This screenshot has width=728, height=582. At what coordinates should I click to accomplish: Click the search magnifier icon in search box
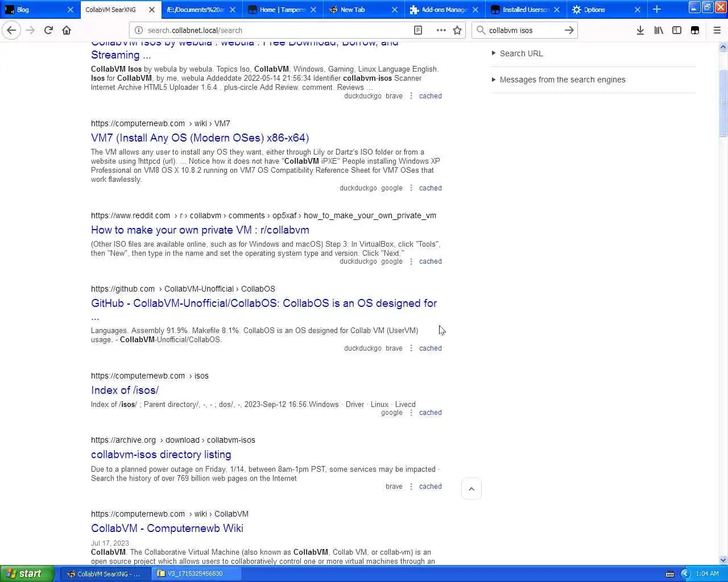tap(481, 30)
